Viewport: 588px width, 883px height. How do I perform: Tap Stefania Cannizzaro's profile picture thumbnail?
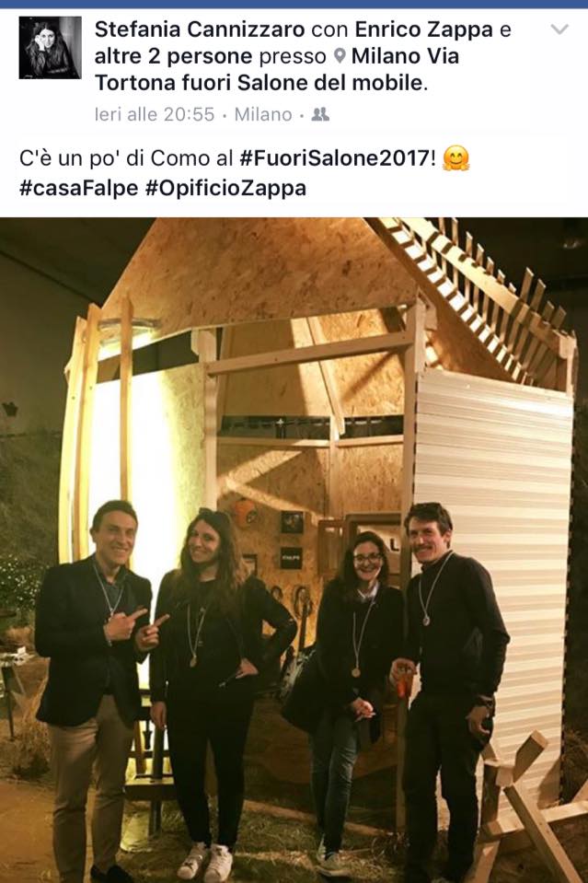50,47
